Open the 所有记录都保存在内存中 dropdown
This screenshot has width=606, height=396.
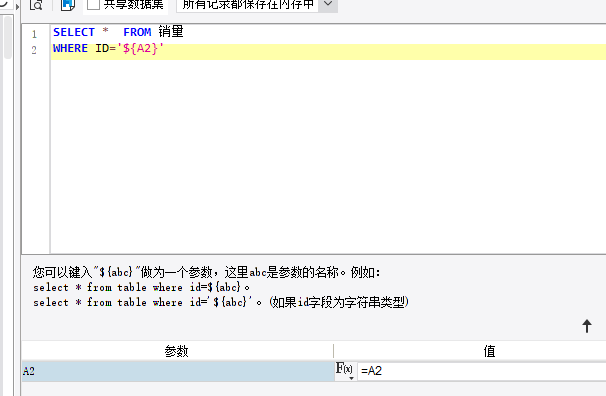tap(257, 5)
